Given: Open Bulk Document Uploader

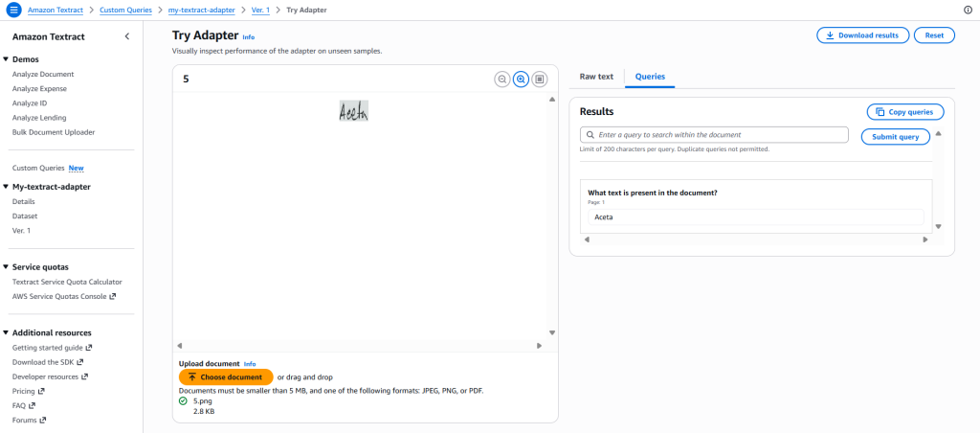Looking at the screenshot, I should coord(54,132).
